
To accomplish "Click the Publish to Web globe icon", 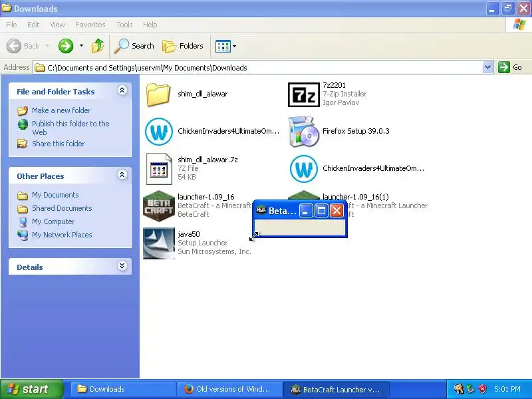I will coord(23,124).
